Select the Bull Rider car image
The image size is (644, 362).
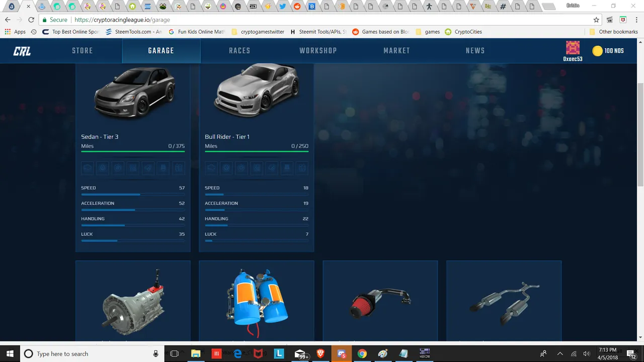pos(257,90)
